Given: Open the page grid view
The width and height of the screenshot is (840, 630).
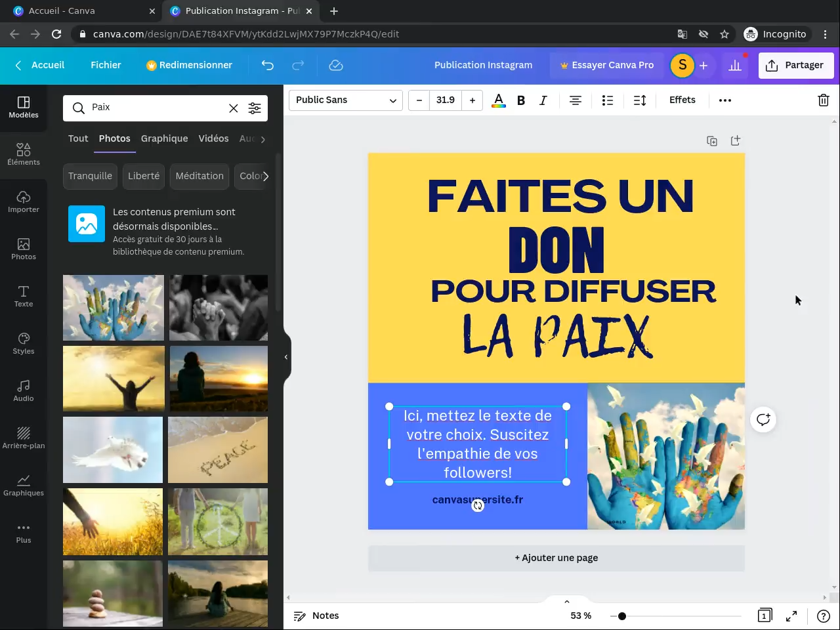Looking at the screenshot, I should tap(764, 616).
